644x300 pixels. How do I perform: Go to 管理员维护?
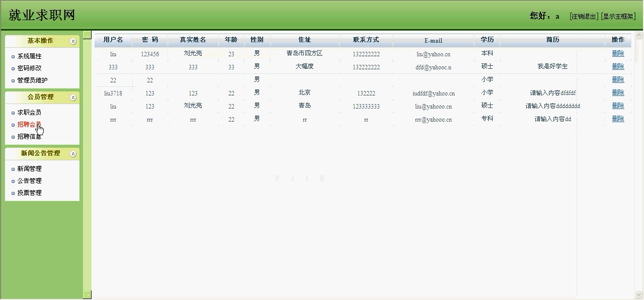pos(32,80)
